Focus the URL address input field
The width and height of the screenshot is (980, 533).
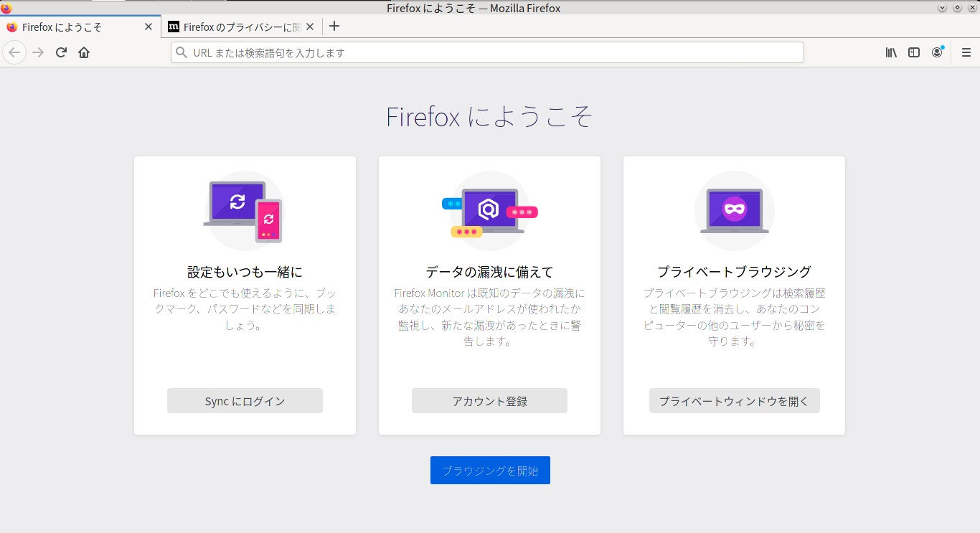[487, 52]
